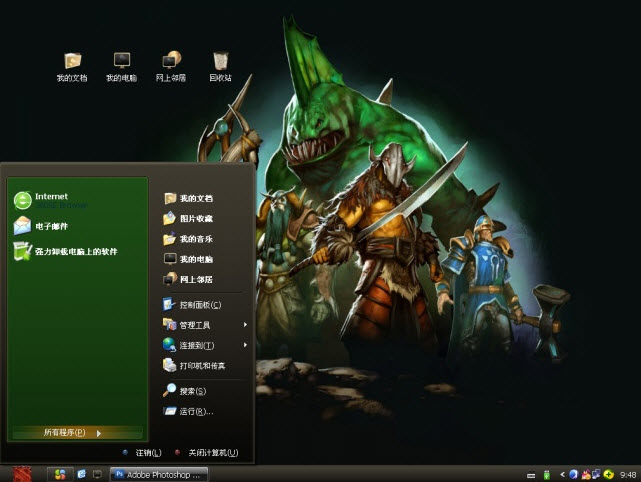
Task: Click the Show Desktop quick launch icon
Action: point(97,474)
